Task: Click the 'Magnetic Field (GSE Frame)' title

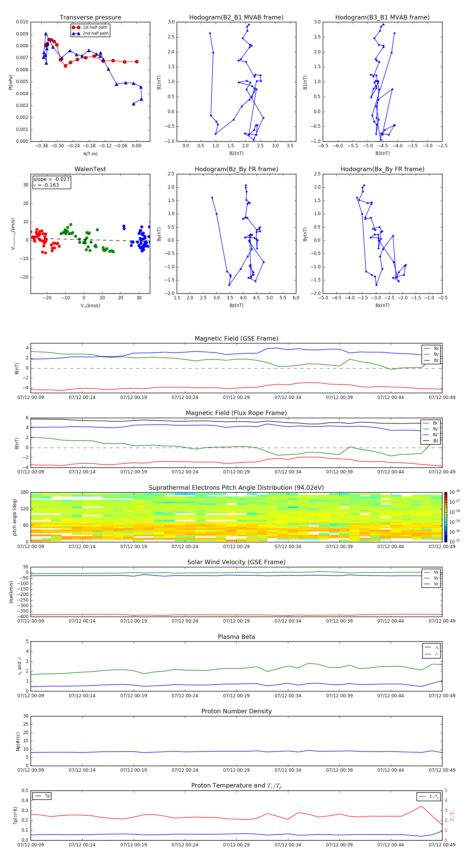Action: pos(236,339)
